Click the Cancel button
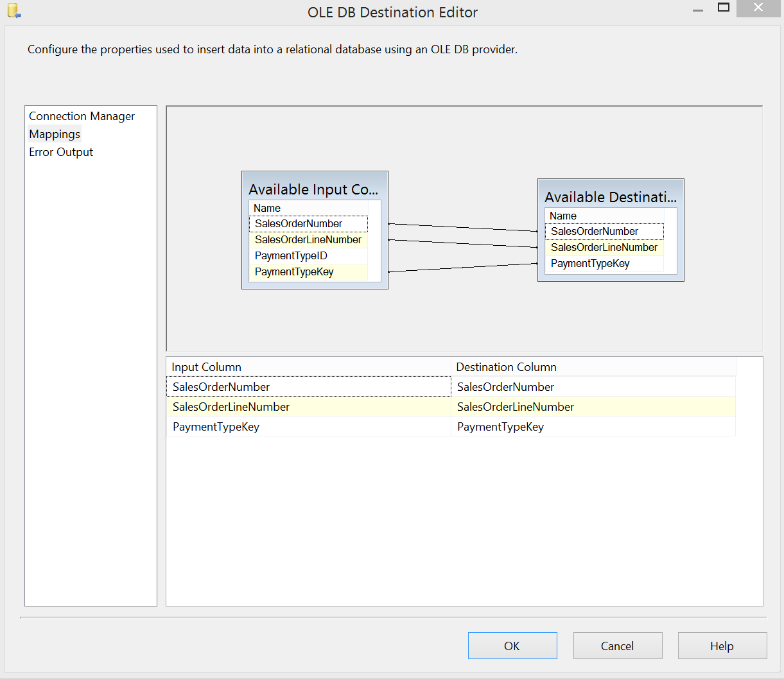This screenshot has width=784, height=679. point(617,646)
